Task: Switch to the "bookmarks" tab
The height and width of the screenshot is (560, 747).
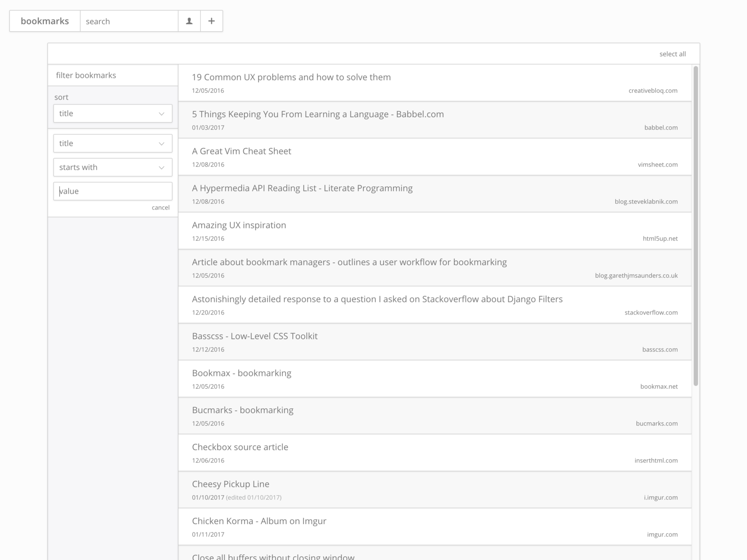Action: 45,21
